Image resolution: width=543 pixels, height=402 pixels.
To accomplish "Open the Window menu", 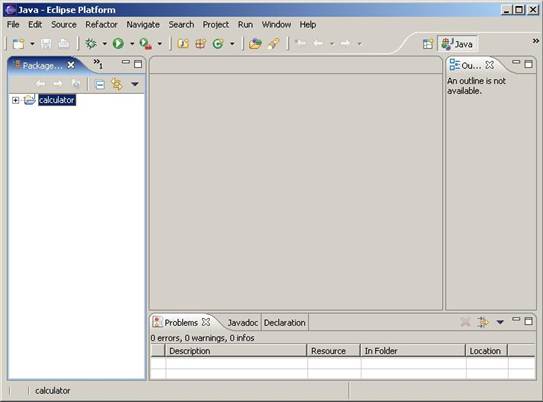I will tap(276, 25).
